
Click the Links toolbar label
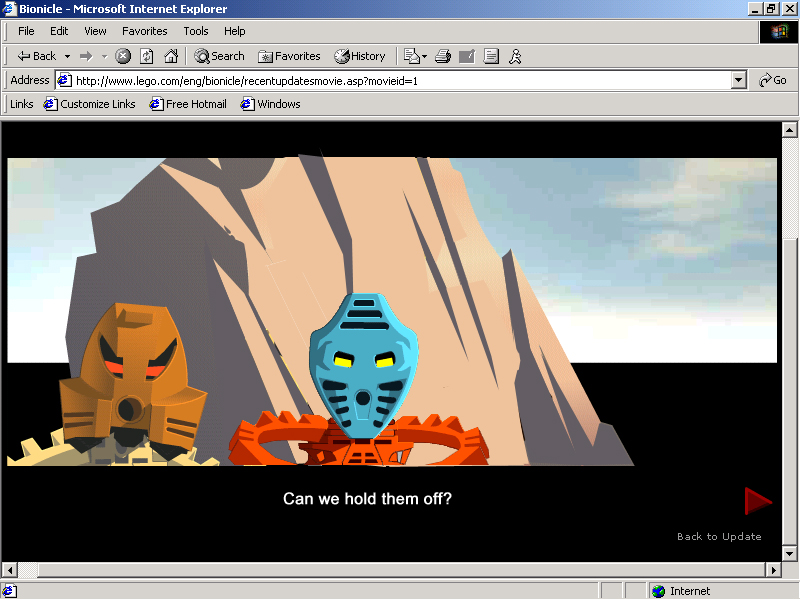pos(21,104)
